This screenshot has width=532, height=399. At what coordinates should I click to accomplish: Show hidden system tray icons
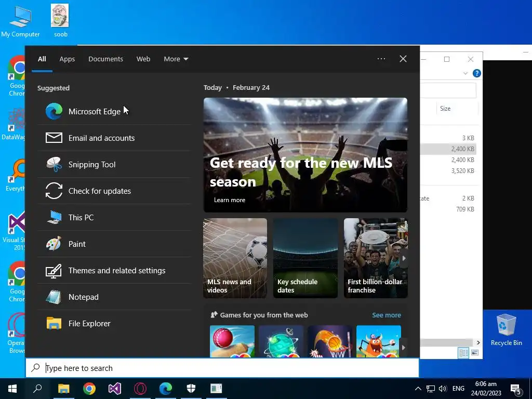[418, 389]
